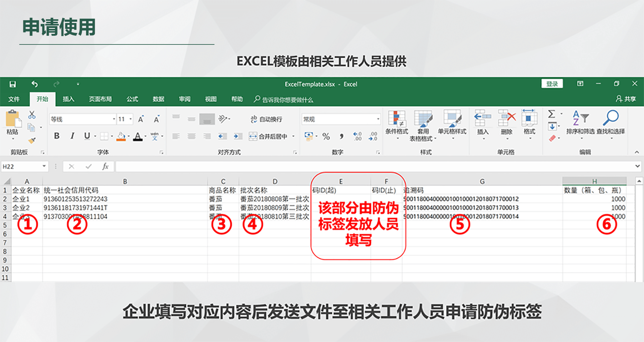644x342 pixels.
Task: Toggle underline formatting
Action: [87, 136]
